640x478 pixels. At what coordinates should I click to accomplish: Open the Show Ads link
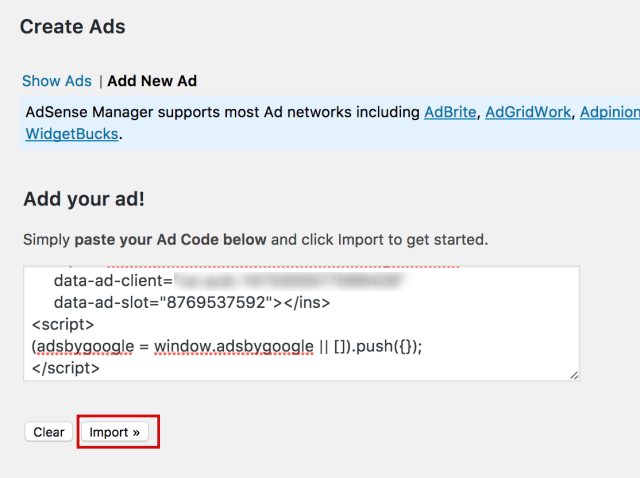click(57, 81)
